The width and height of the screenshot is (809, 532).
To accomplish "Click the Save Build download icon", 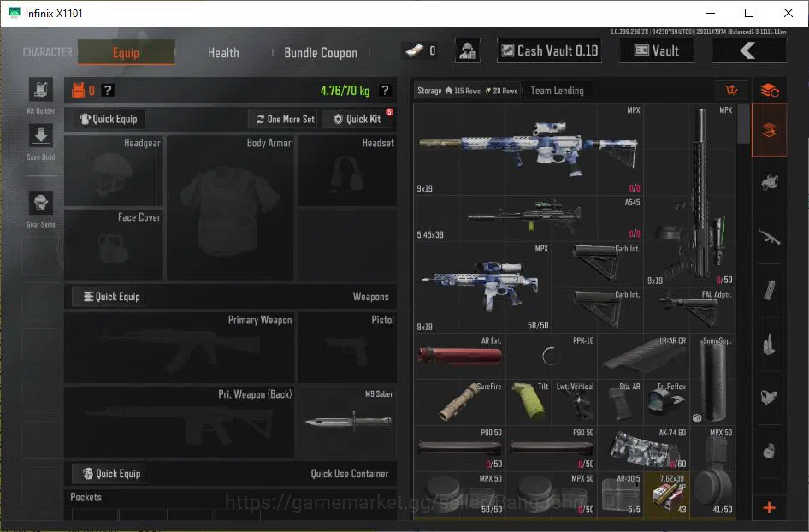I will (x=41, y=137).
